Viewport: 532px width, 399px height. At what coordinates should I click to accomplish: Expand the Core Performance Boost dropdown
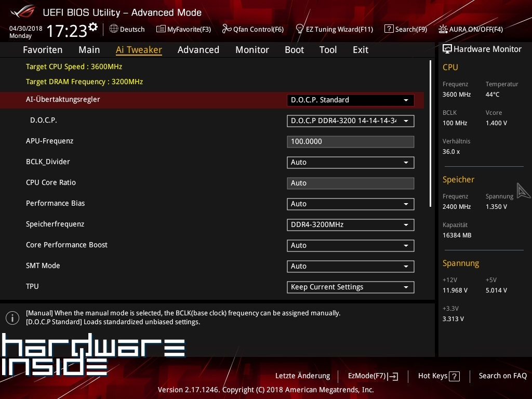point(351,246)
